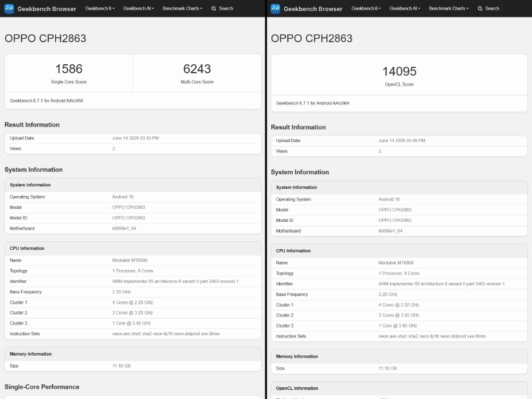Click Result Information heading in right window
Image resolution: width=532 pixels, height=399 pixels.
298,127
